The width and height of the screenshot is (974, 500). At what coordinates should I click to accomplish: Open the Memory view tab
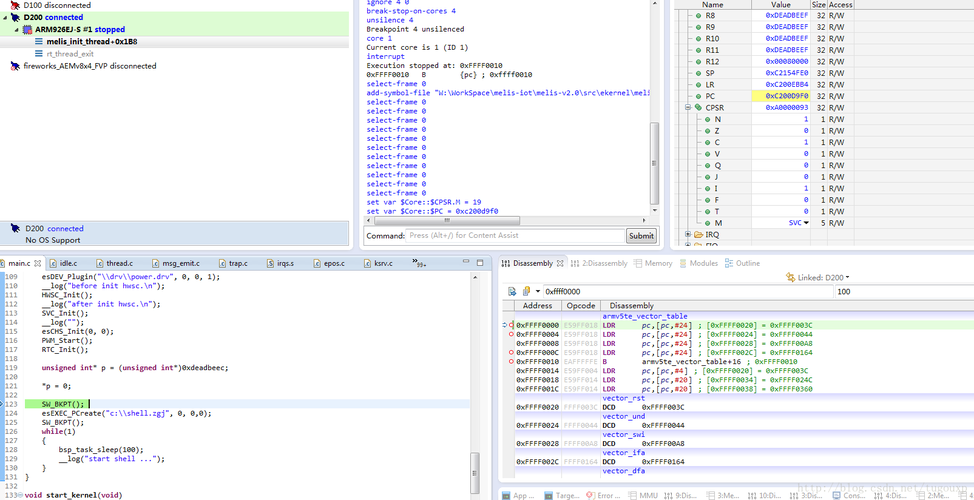coord(653,263)
